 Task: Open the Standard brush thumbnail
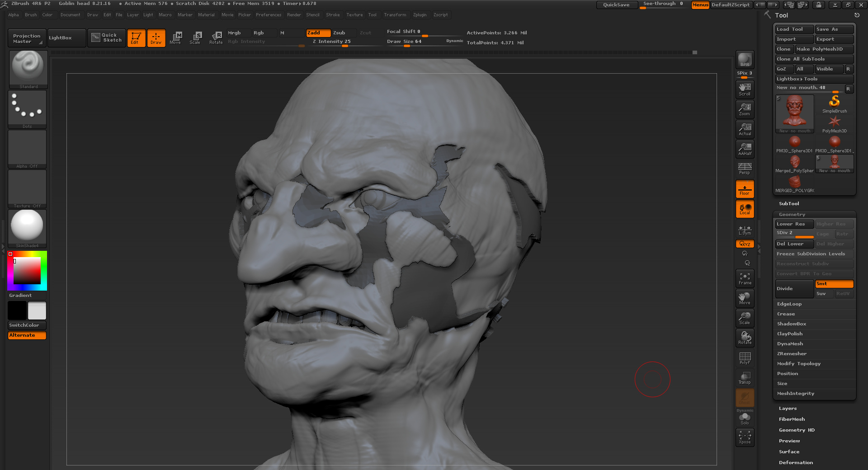pyautogui.click(x=28, y=70)
